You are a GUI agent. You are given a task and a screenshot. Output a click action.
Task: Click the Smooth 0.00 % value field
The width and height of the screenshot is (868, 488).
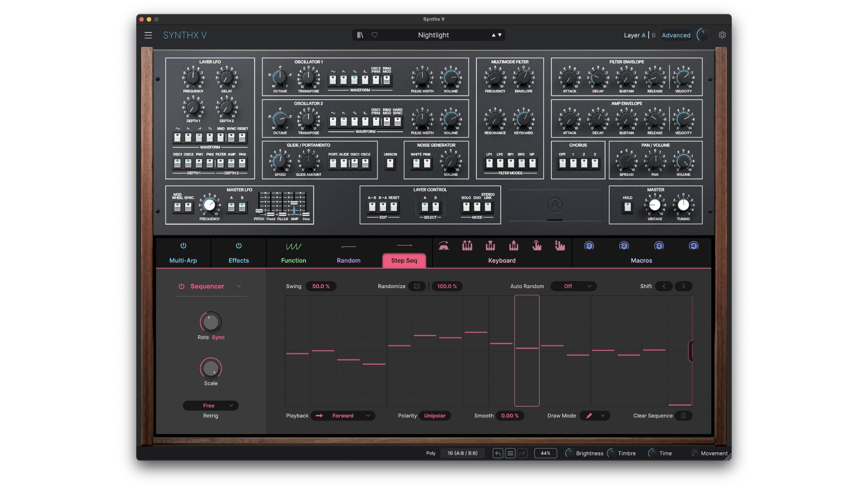tap(510, 416)
